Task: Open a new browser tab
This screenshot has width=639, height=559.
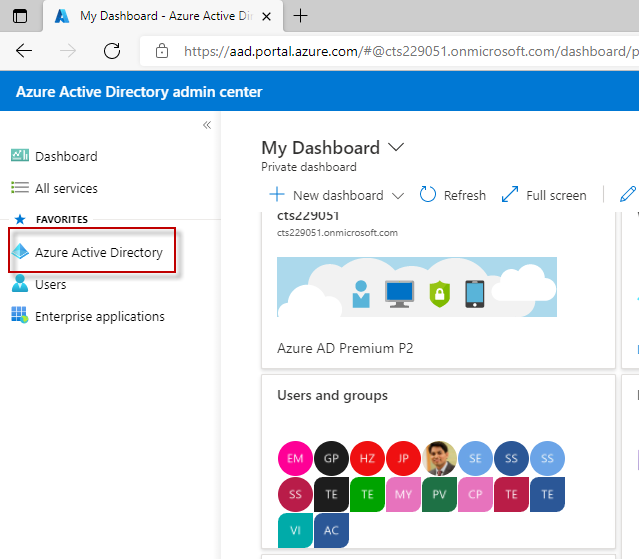Action: (300, 16)
